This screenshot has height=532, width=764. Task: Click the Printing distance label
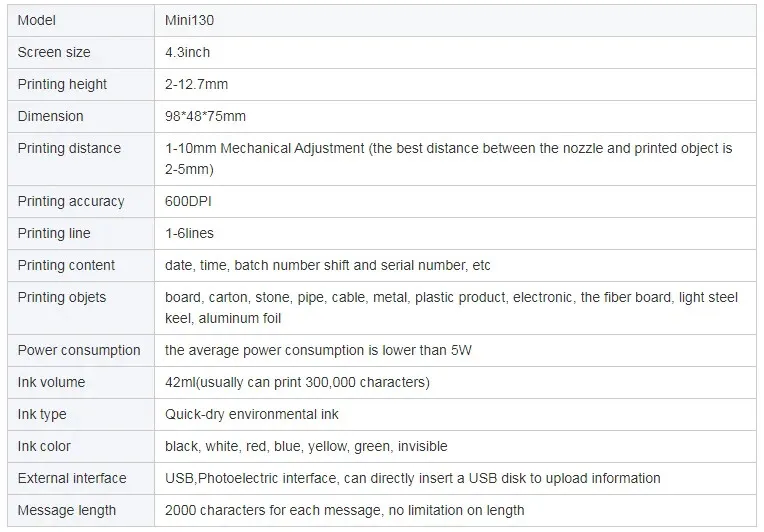[x=69, y=148]
